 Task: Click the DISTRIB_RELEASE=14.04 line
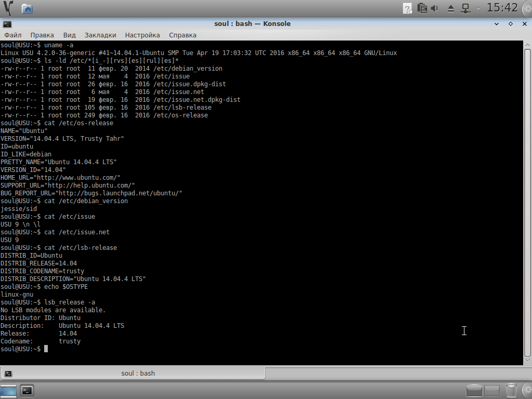[38, 263]
